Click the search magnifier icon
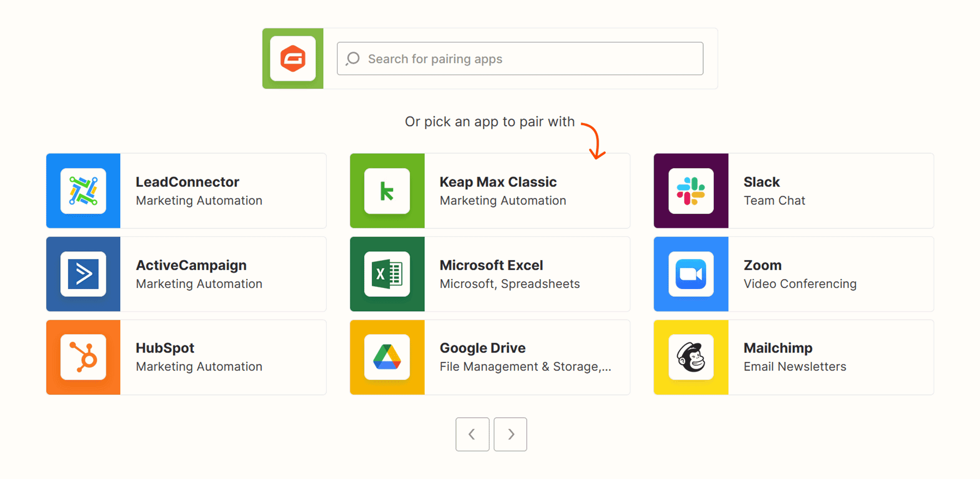 [x=352, y=58]
